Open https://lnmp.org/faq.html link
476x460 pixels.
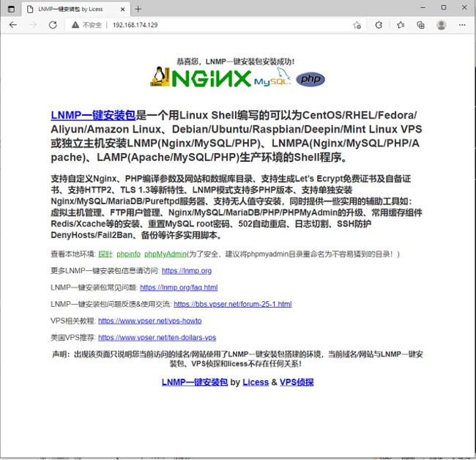pos(179,288)
